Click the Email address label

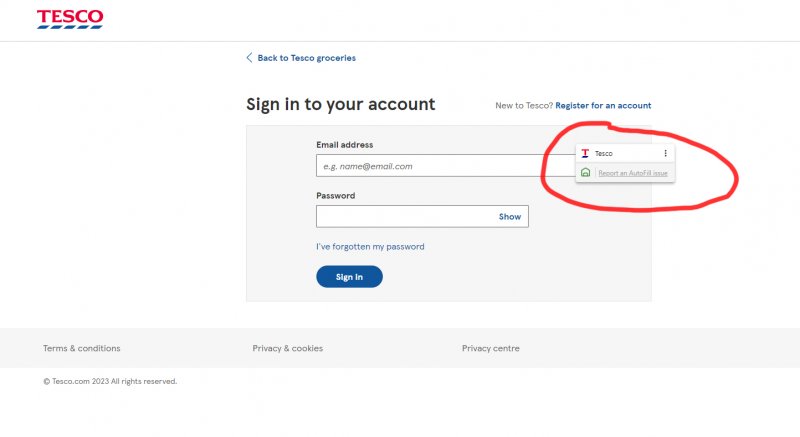click(x=344, y=145)
